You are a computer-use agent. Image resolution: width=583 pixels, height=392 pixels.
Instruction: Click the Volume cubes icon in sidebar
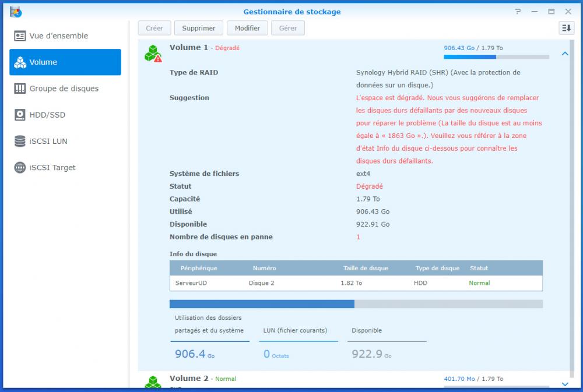(20, 62)
